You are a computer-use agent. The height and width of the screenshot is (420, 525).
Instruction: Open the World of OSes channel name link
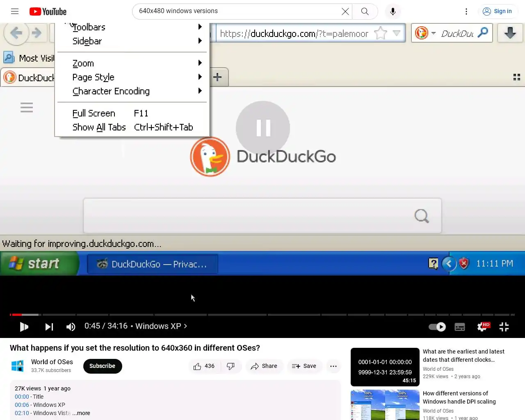click(52, 362)
